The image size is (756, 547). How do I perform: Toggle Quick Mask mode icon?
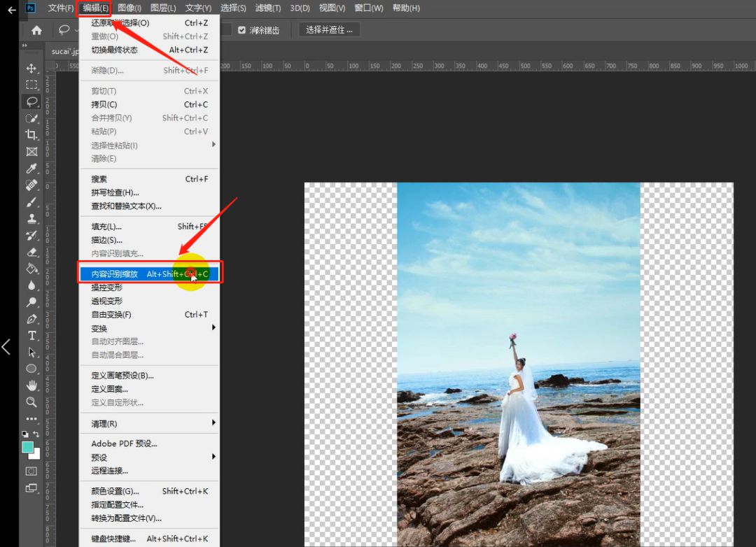click(31, 471)
